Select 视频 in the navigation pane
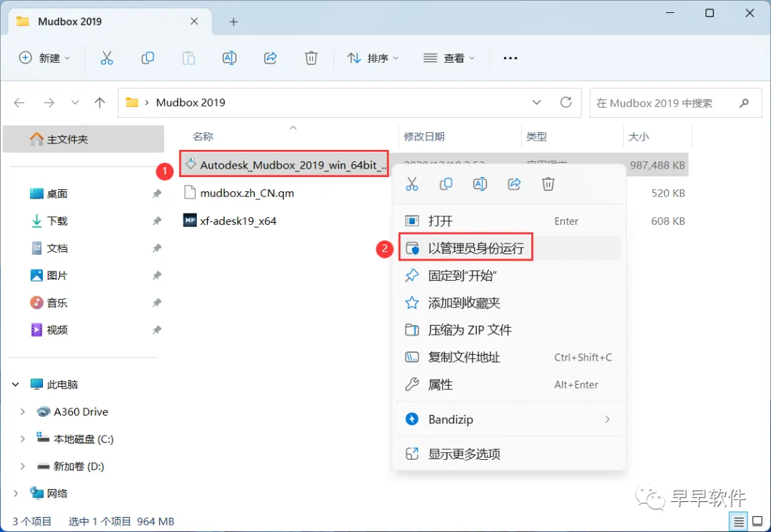771x532 pixels. coord(57,330)
